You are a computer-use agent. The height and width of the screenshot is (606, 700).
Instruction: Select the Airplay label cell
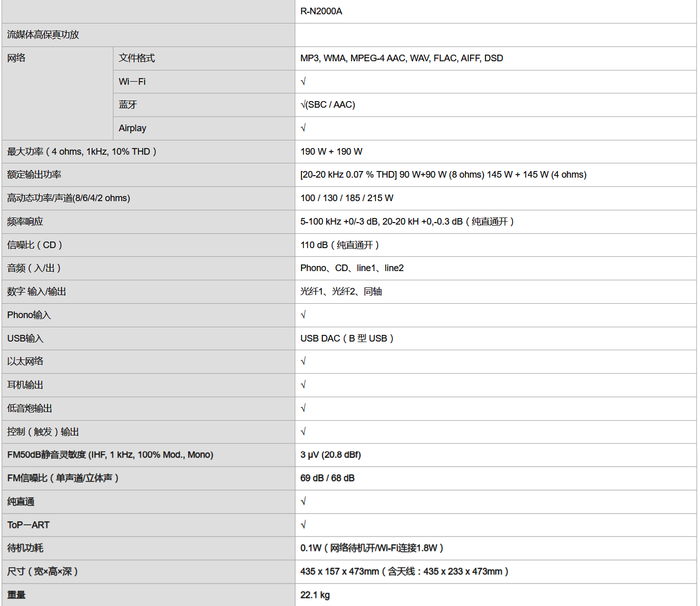pos(132,128)
